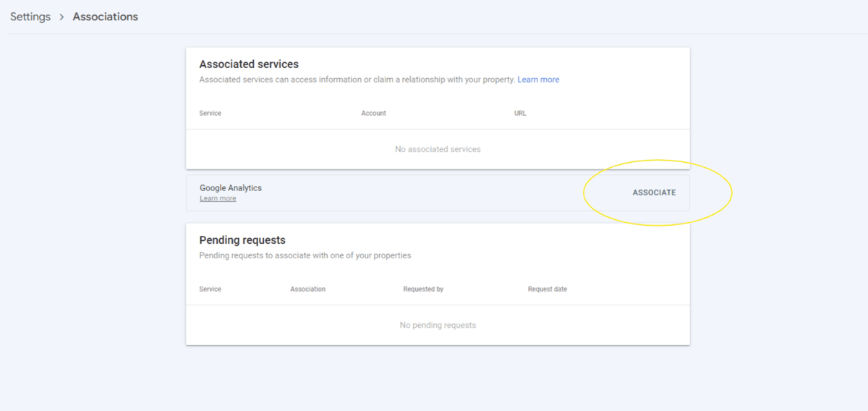Viewport: 868px width, 411px height.
Task: Click the URL column header
Action: (x=520, y=114)
